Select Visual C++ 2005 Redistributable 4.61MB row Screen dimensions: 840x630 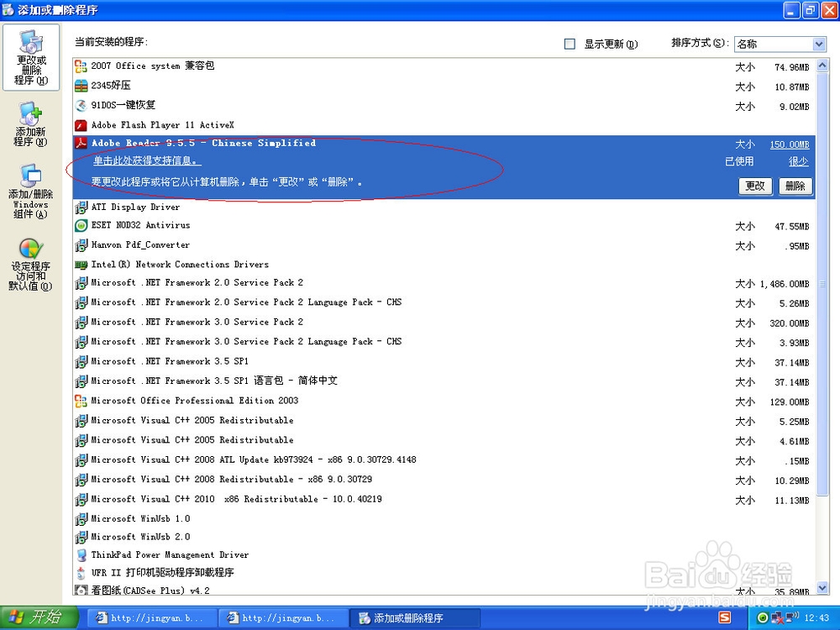point(444,440)
